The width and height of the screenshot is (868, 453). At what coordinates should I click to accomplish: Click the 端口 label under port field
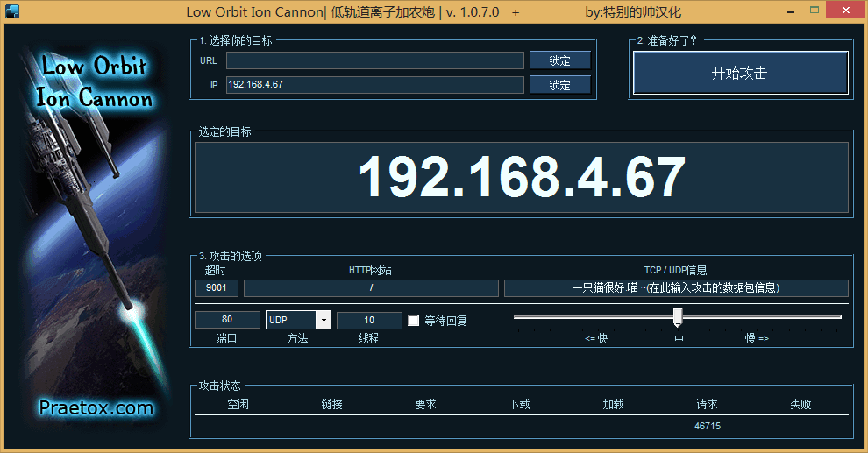(226, 338)
